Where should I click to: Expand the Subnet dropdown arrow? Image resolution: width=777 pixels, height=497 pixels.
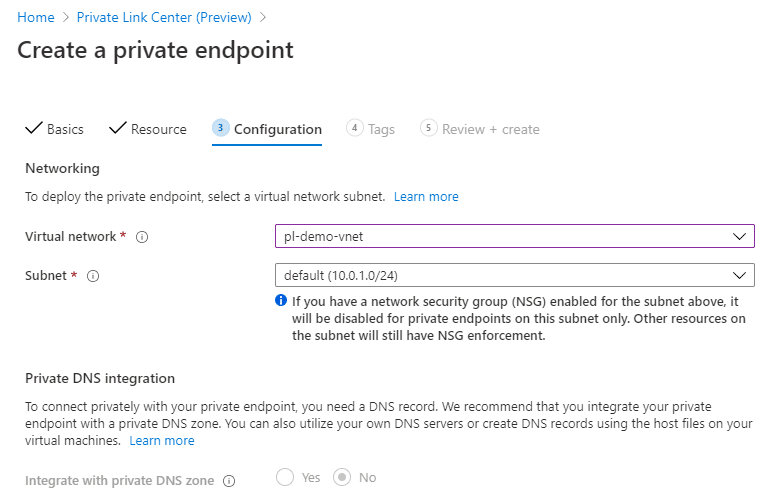[739, 275]
